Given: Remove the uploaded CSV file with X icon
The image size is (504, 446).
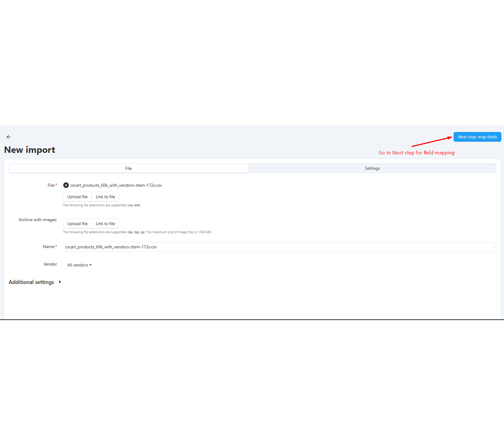Looking at the screenshot, I should [66, 185].
